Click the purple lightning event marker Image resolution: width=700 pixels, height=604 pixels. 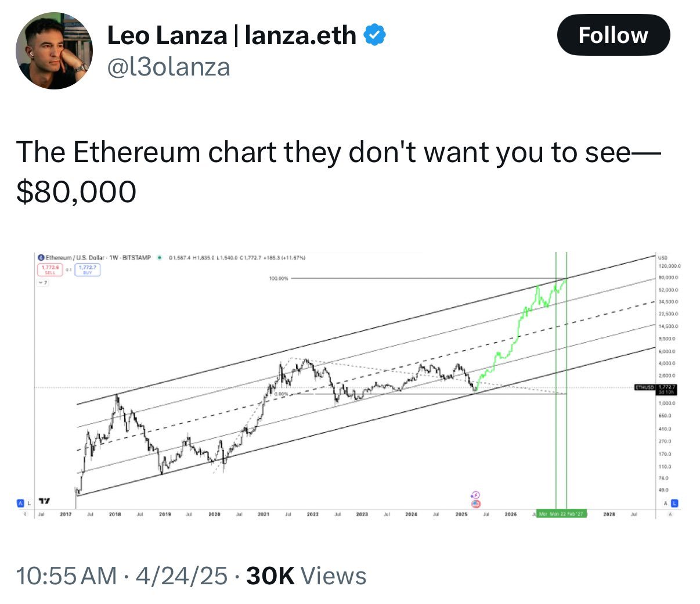tap(475, 494)
